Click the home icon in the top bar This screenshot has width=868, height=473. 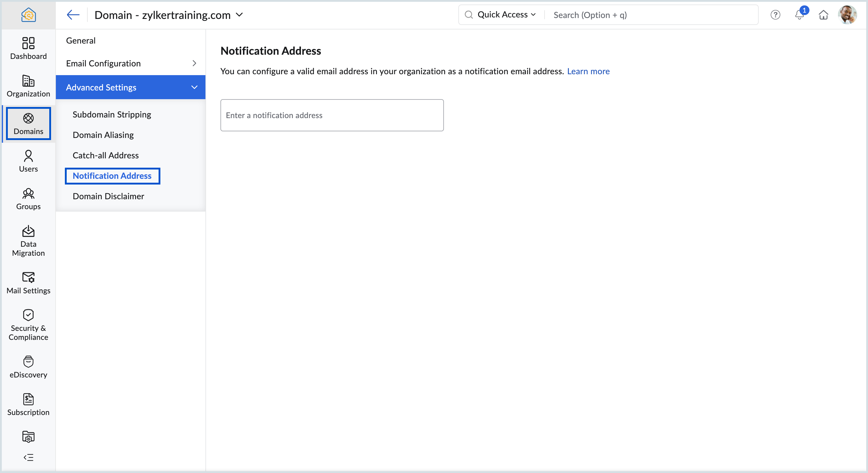click(x=824, y=15)
